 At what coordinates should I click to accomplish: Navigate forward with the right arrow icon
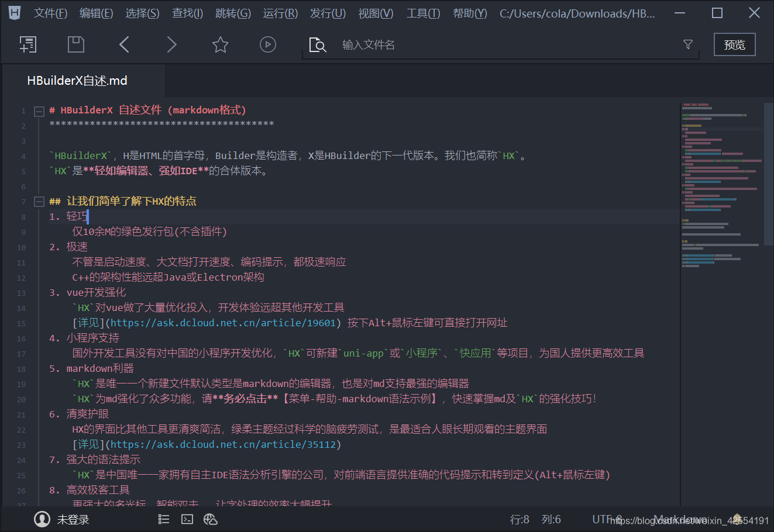171,44
